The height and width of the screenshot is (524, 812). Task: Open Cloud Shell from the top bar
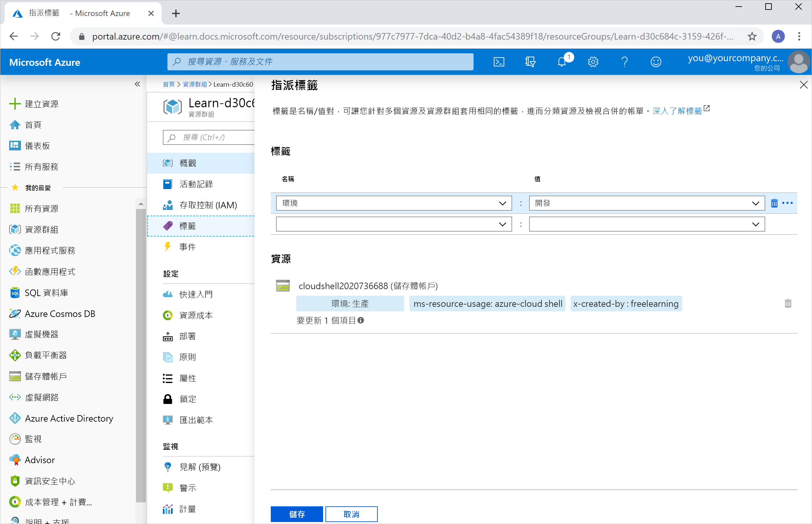[x=499, y=61]
